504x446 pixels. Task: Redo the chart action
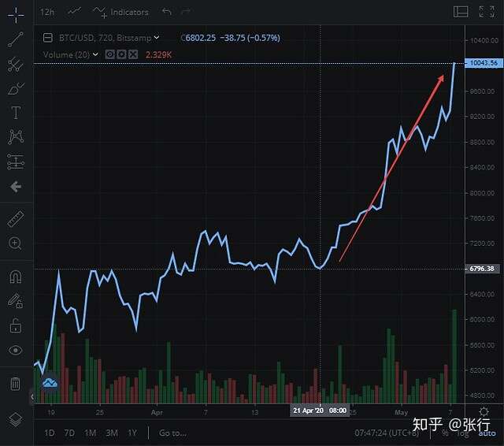click(x=186, y=12)
